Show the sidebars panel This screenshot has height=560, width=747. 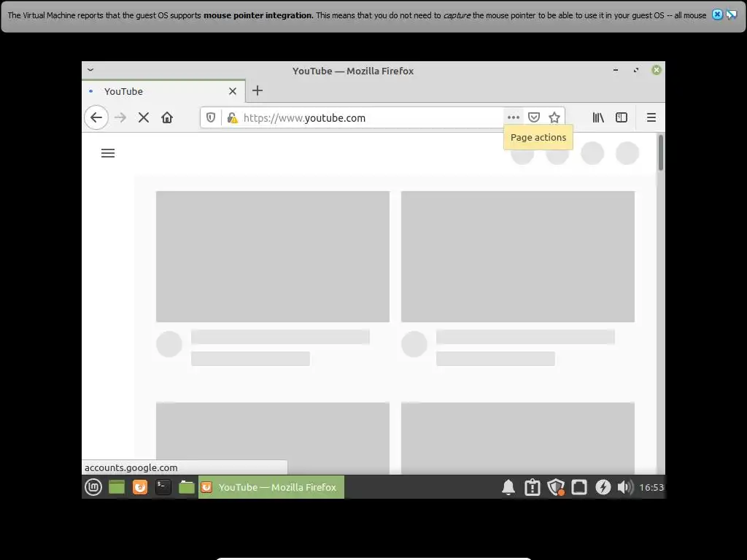(622, 117)
